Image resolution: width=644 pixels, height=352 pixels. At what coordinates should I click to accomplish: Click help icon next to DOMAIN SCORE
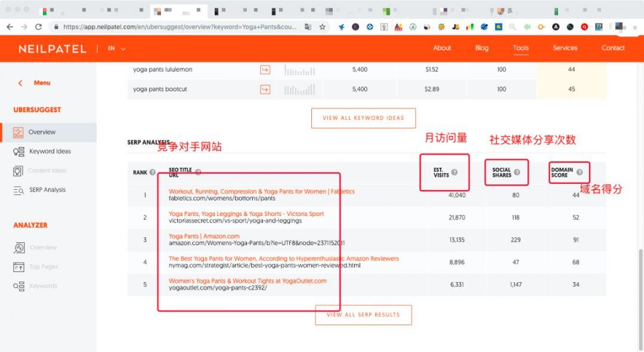coord(579,172)
